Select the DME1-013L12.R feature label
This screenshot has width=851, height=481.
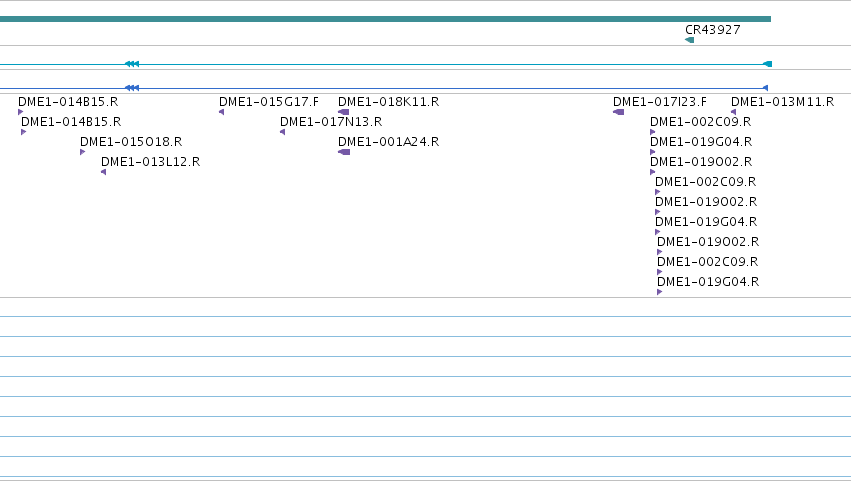tap(150, 162)
